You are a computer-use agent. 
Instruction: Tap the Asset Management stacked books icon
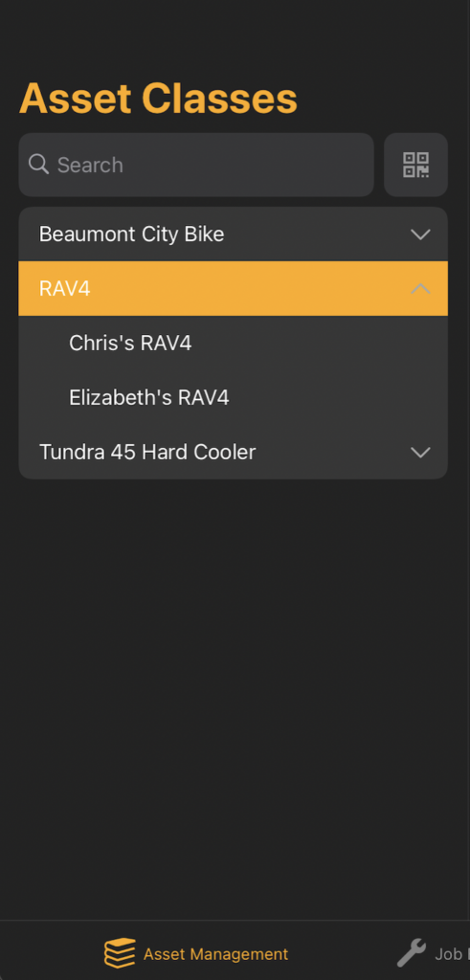pos(120,953)
